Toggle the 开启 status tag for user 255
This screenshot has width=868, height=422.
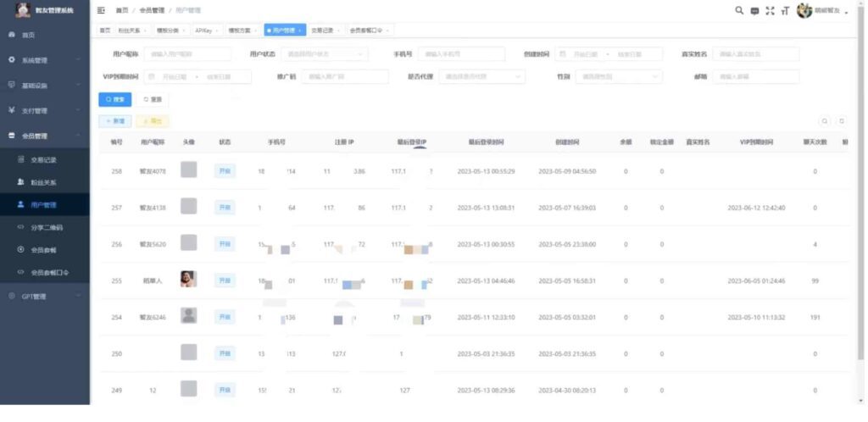(224, 281)
